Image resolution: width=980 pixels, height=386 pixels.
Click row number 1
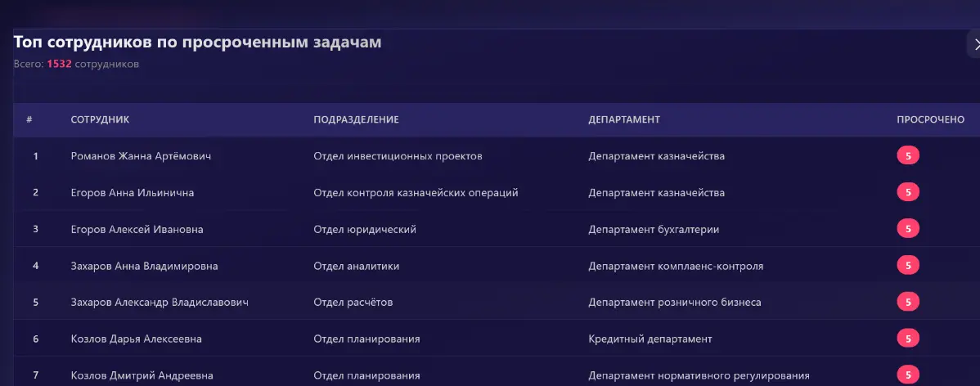(36, 156)
